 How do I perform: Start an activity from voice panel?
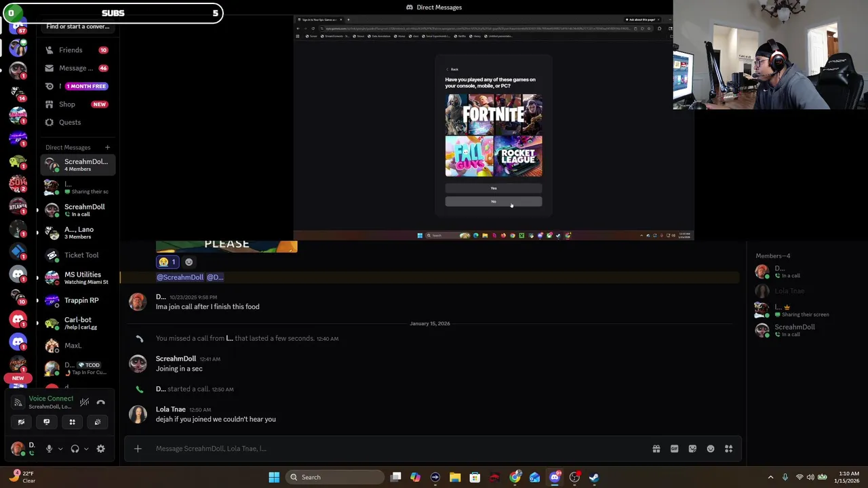[x=72, y=422]
